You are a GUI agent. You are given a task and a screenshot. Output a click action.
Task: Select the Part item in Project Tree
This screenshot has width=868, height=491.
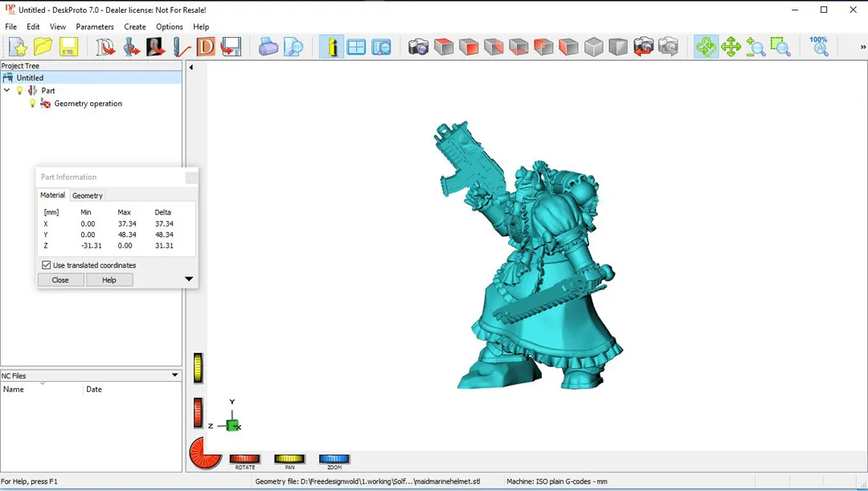[x=48, y=90]
